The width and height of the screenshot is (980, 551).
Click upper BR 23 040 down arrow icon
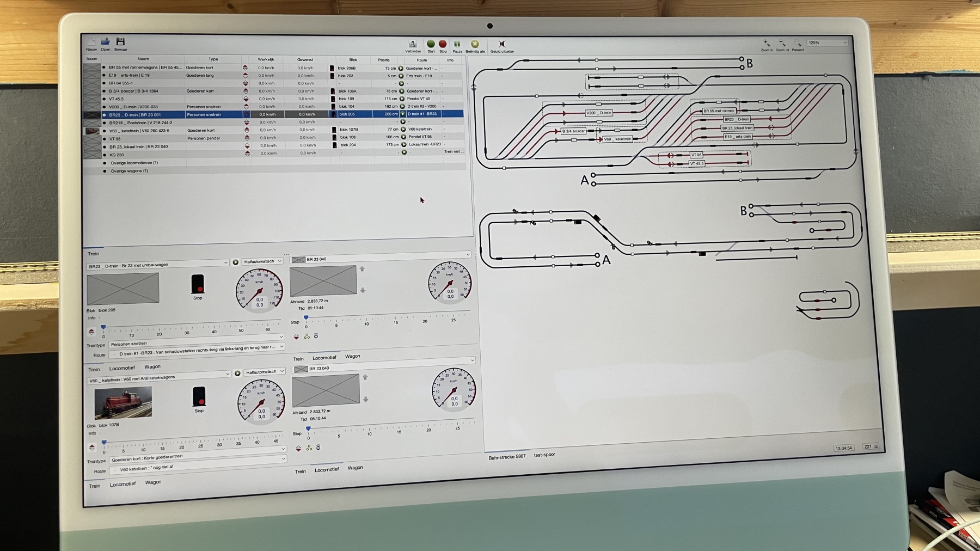[363, 290]
